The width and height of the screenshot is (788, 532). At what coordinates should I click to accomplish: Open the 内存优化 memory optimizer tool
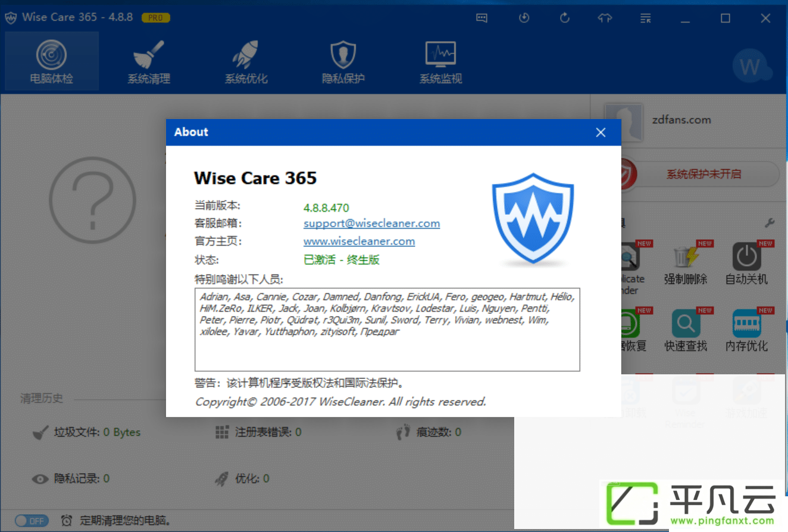(x=746, y=331)
